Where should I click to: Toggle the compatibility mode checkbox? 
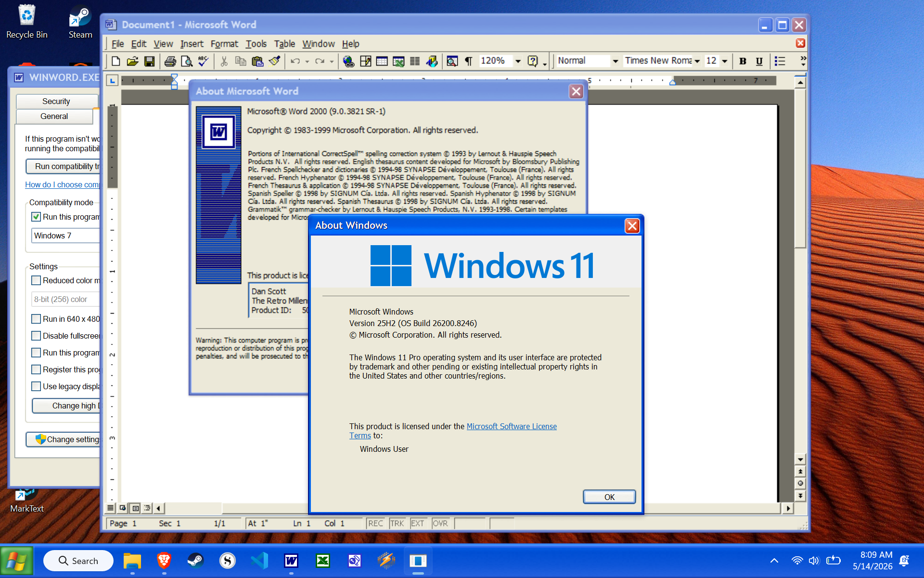pos(36,217)
